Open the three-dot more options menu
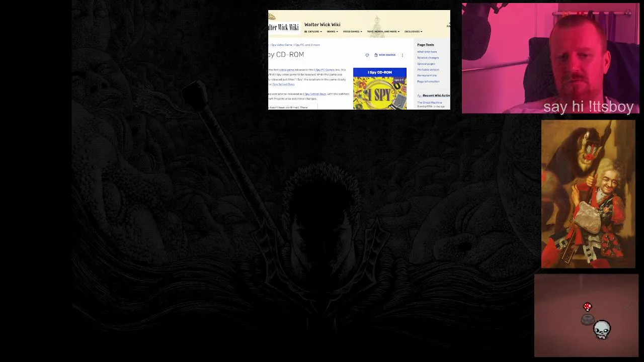This screenshot has height=362, width=644. click(x=402, y=55)
